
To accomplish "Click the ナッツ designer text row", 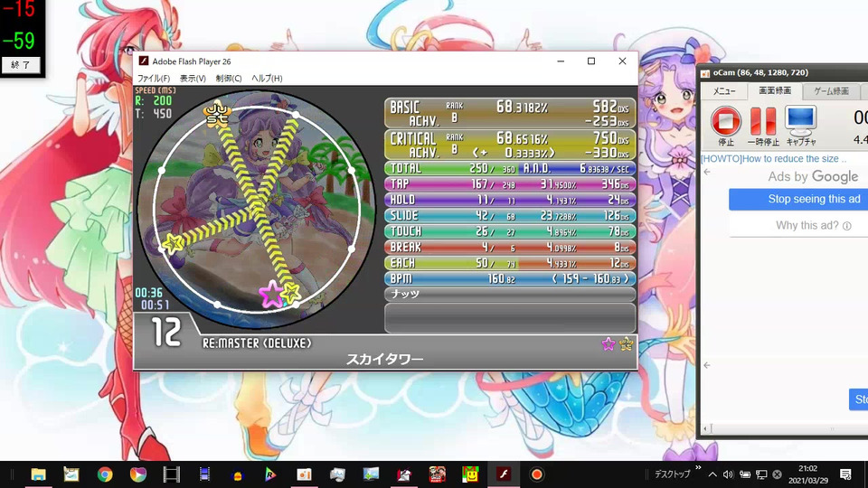I will click(x=510, y=294).
